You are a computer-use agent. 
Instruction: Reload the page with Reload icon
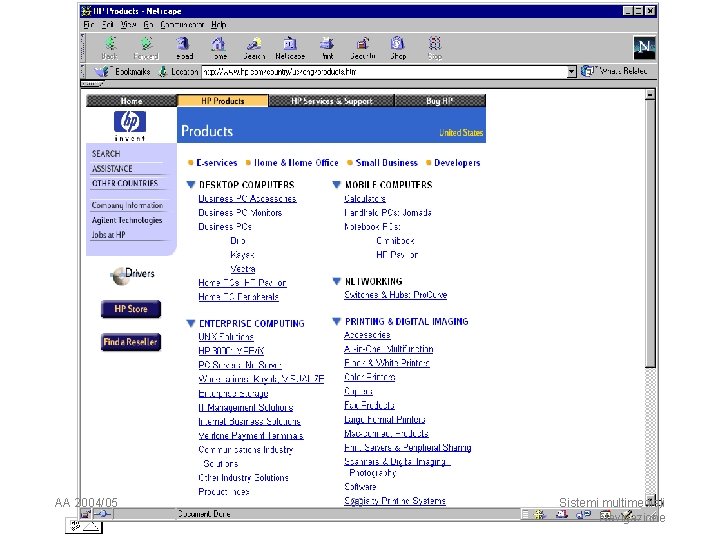pyautogui.click(x=184, y=48)
